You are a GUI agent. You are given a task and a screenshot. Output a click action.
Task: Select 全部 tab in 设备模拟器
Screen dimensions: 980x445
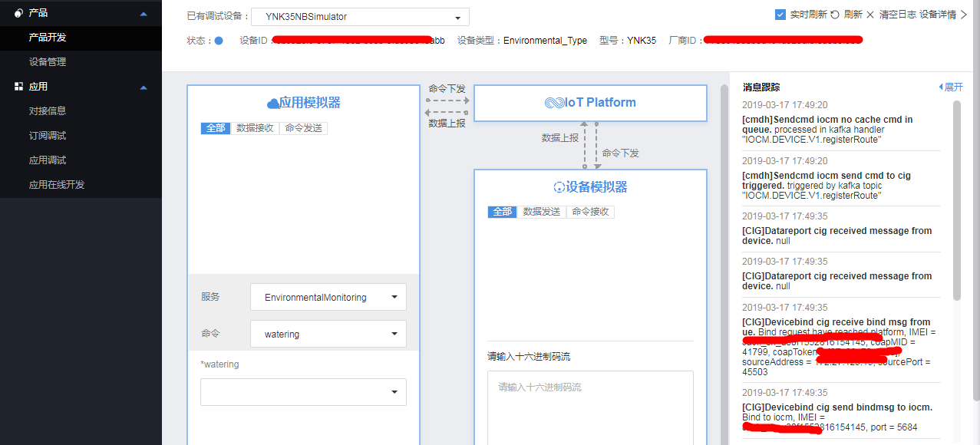[x=503, y=212]
